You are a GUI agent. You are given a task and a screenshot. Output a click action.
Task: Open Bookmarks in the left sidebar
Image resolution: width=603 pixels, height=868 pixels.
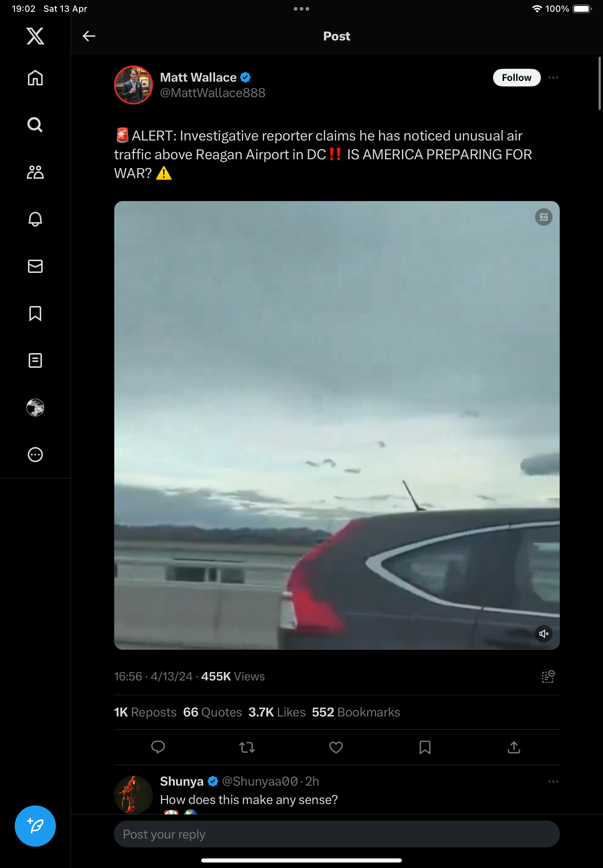coord(35,314)
